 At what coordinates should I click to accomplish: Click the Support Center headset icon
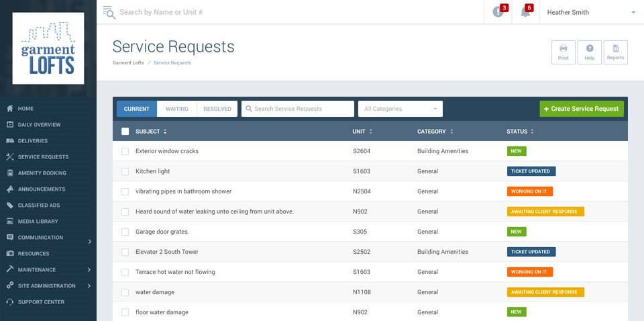(x=10, y=302)
